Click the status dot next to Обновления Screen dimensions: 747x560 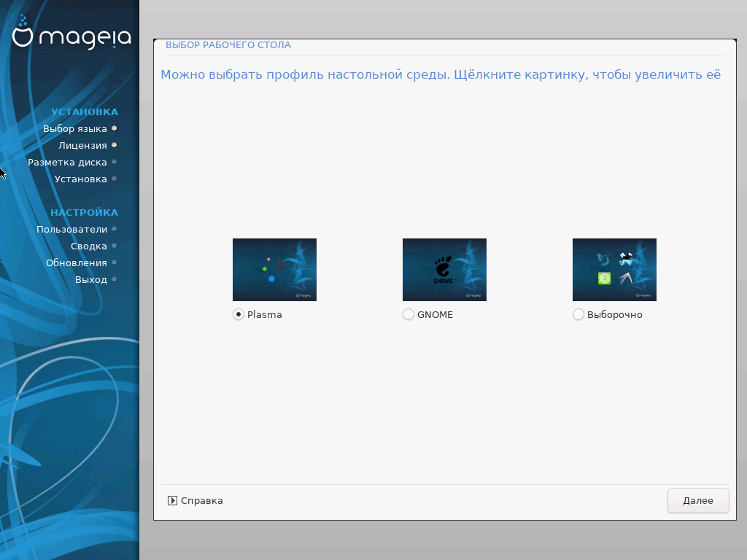[x=115, y=262]
